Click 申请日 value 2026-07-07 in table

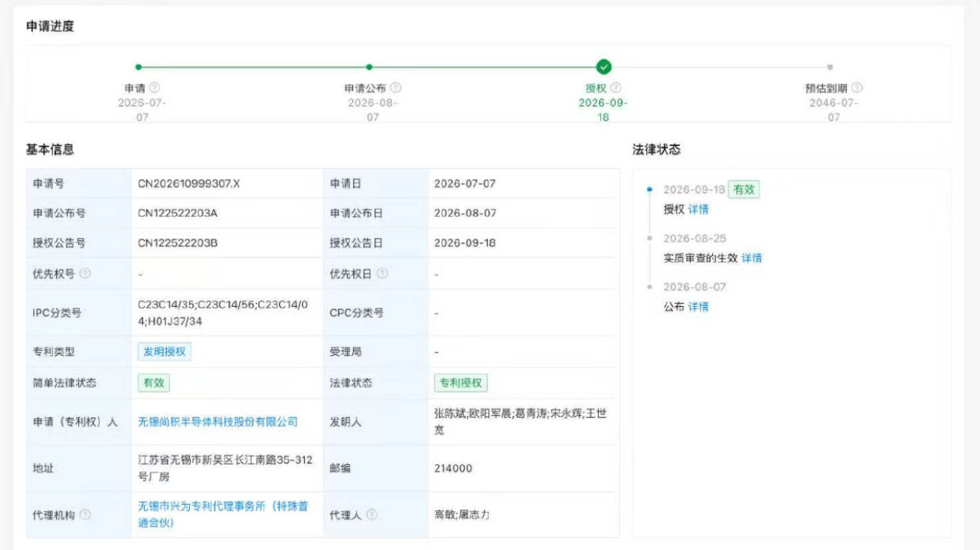(465, 184)
